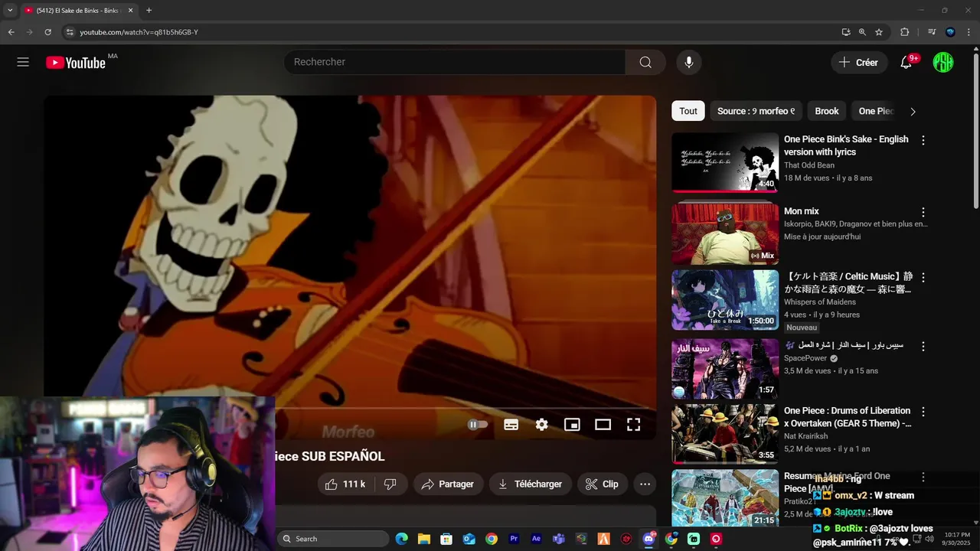The width and height of the screenshot is (980, 551).
Task: Open more actions ellipsis below video
Action: pyautogui.click(x=645, y=484)
